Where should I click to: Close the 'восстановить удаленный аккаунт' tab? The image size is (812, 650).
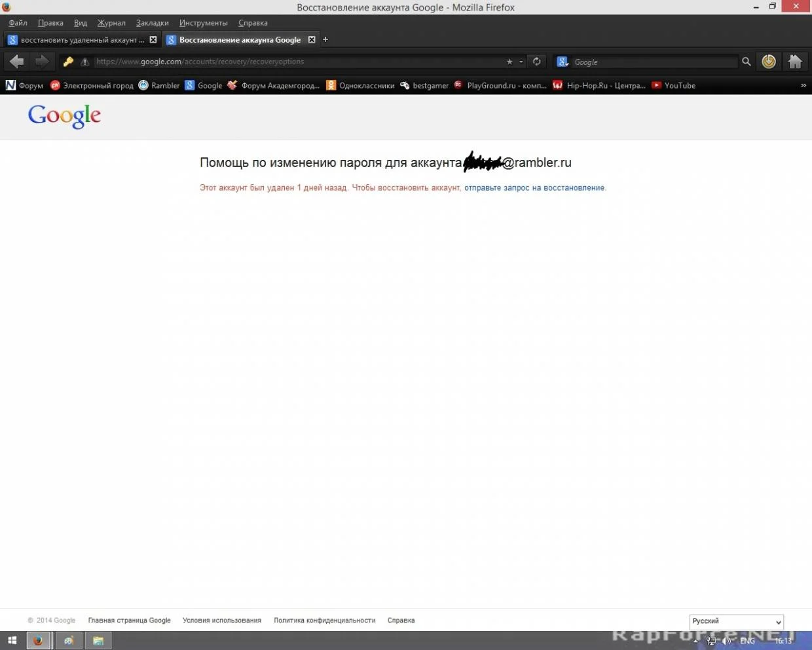(153, 40)
